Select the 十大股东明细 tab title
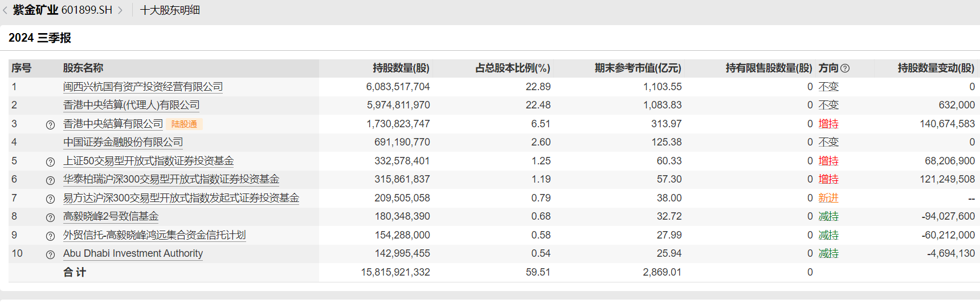Screen dimensions: 980x303 pyautogui.click(x=170, y=10)
